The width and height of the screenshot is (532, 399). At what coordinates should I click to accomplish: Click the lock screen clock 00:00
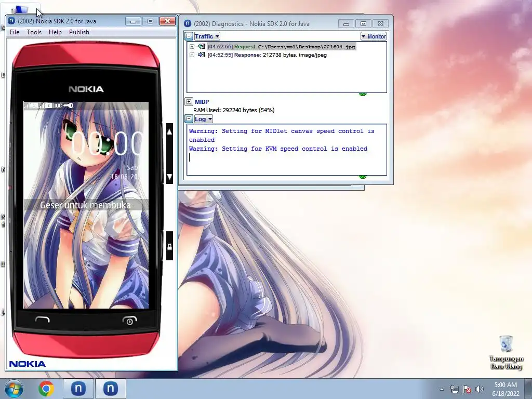click(107, 143)
